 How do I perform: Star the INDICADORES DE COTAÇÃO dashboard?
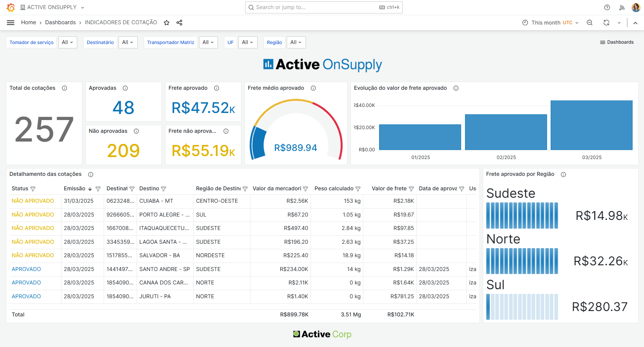point(167,23)
